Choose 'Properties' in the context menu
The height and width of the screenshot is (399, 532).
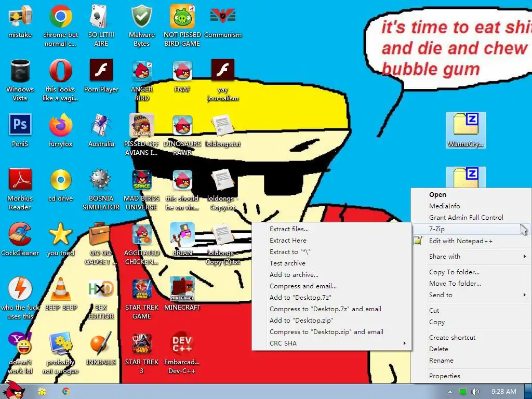(471, 376)
